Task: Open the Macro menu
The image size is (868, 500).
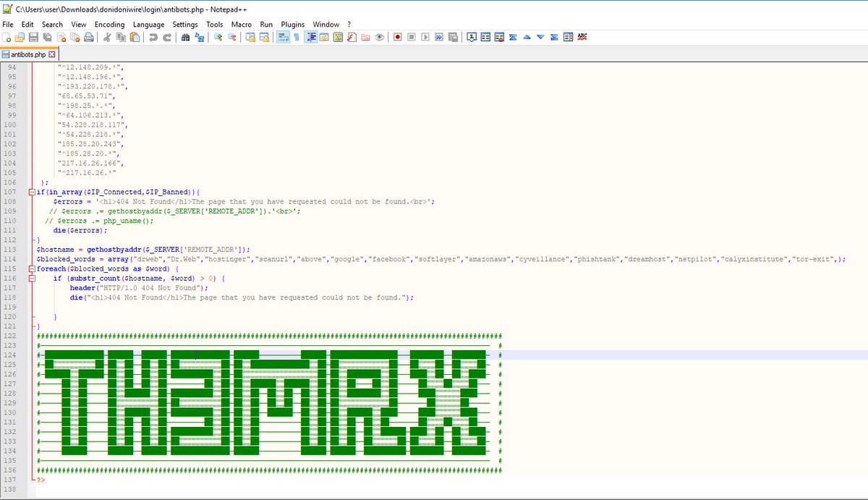Action: point(242,24)
